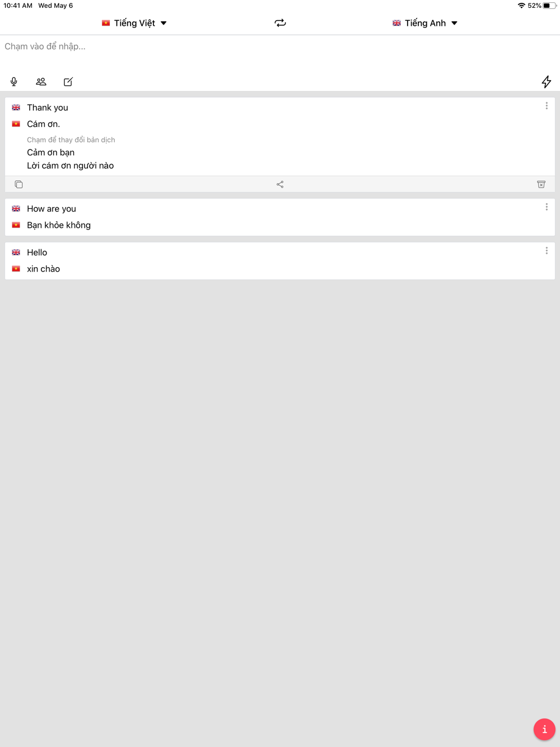Open more options for Hello card

coord(547,251)
